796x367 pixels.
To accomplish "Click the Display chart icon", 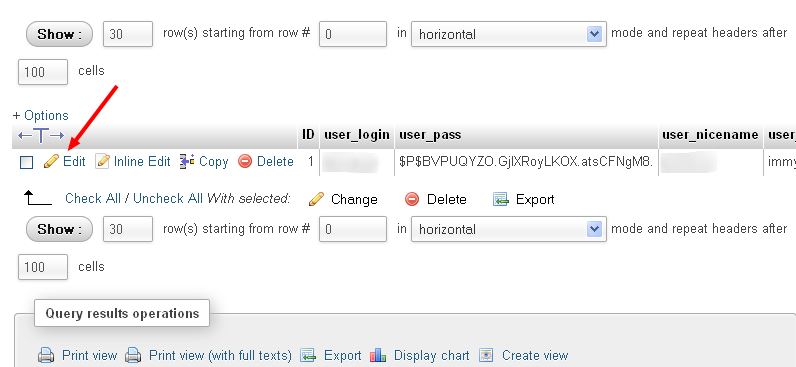I will coord(379,355).
